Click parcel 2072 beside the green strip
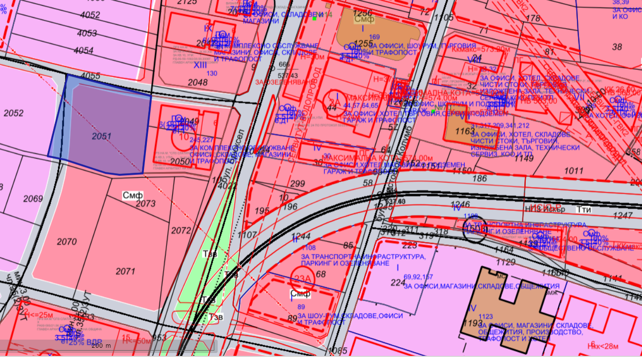 tap(181, 231)
